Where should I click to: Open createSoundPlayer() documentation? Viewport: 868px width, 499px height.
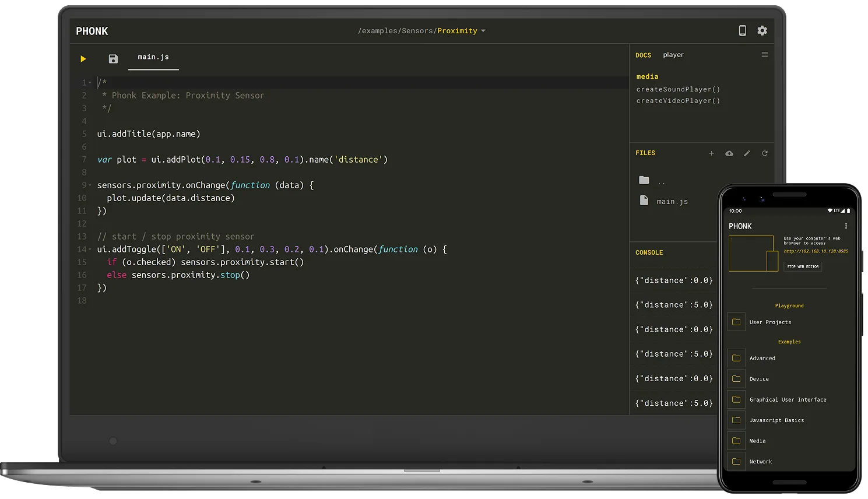pos(678,89)
